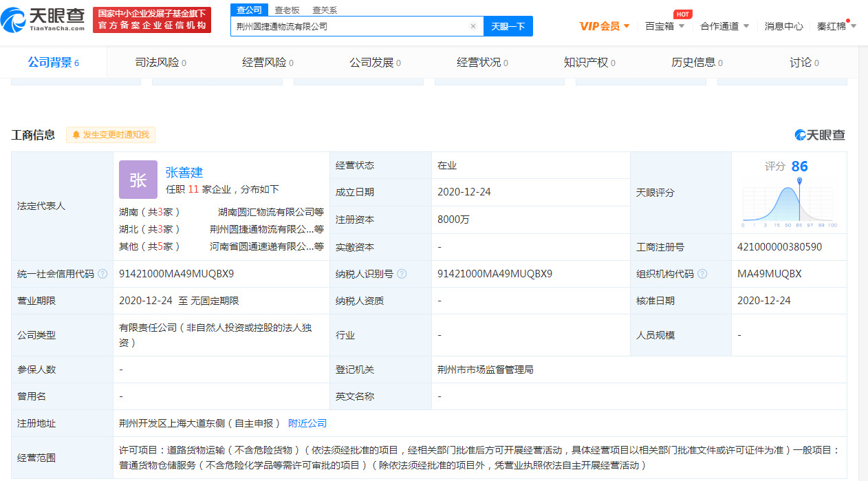Click the 工商注册号 value 421000000380590
868x481 pixels.
(779, 247)
